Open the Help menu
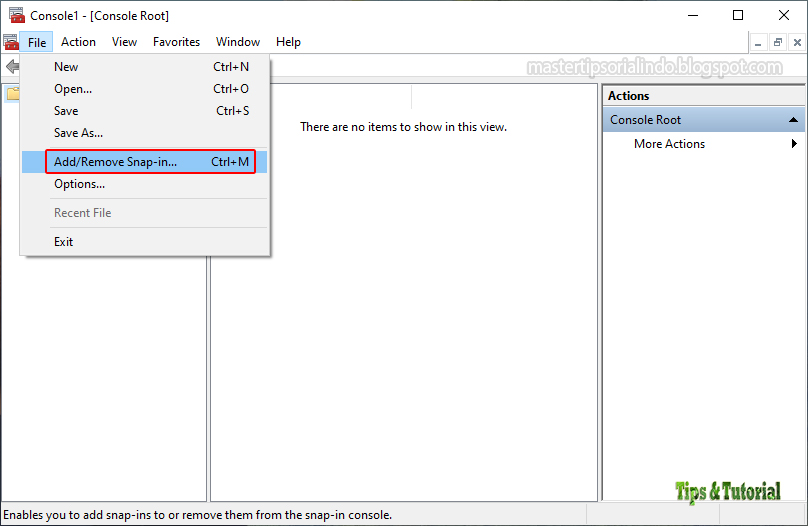 click(x=288, y=42)
